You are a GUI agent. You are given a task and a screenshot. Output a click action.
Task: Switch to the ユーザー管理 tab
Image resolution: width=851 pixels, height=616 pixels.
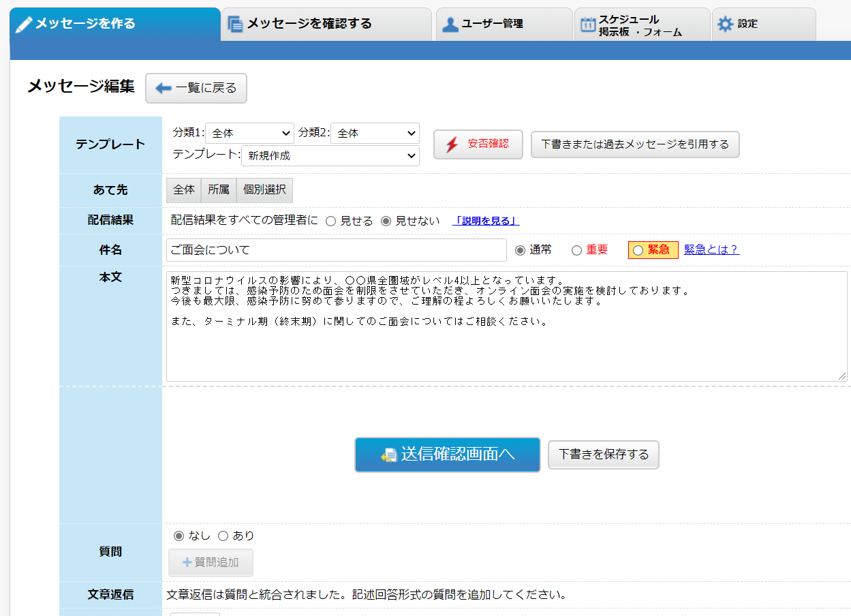tap(504, 25)
